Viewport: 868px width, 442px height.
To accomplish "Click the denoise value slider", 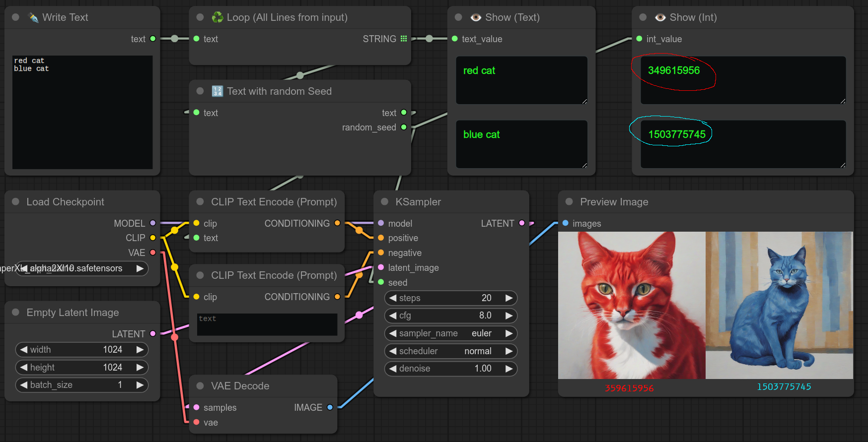I will tap(450, 369).
